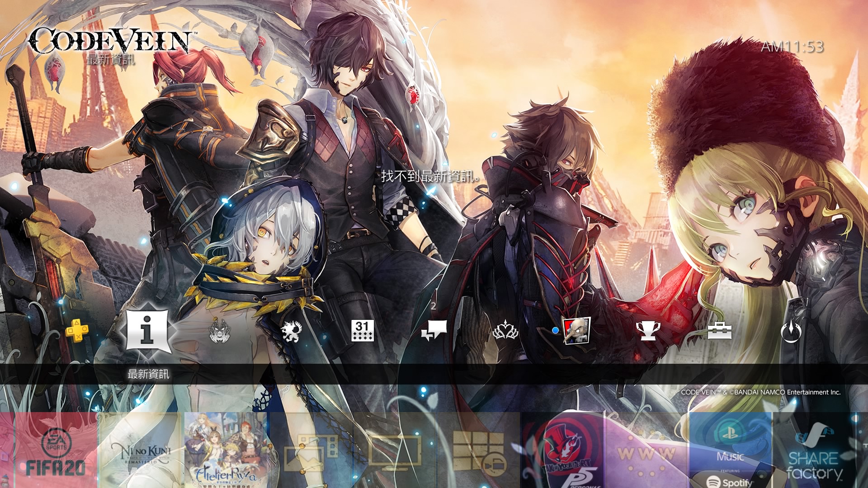This screenshot has width=868, height=488.
Task: Open the TV & Video monitor tile
Action: click(395, 450)
